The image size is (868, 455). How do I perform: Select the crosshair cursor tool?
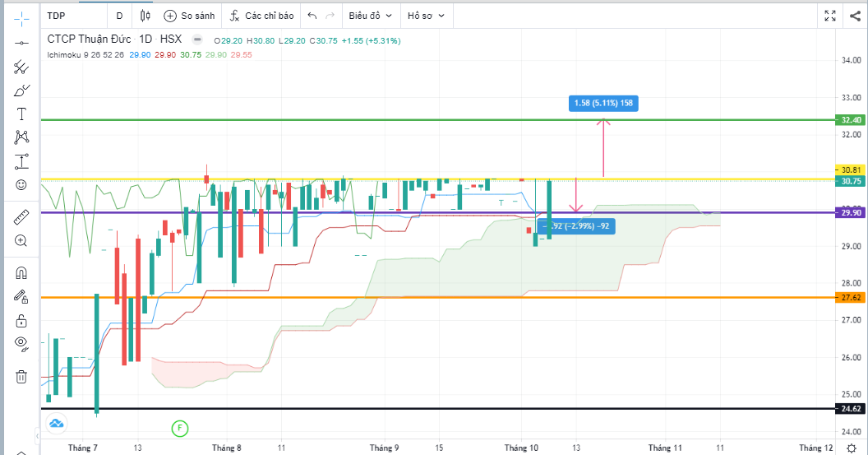click(22, 16)
